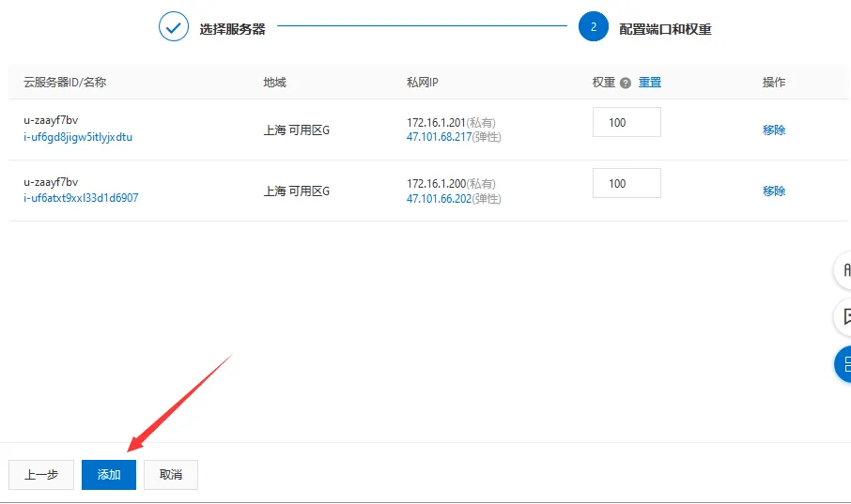The width and height of the screenshot is (851, 504).
Task: Click the weight help question mark icon
Action: tap(626, 83)
